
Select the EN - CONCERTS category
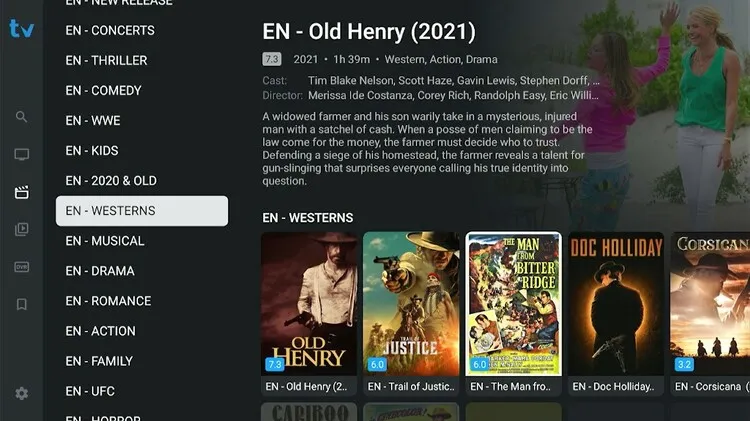110,30
